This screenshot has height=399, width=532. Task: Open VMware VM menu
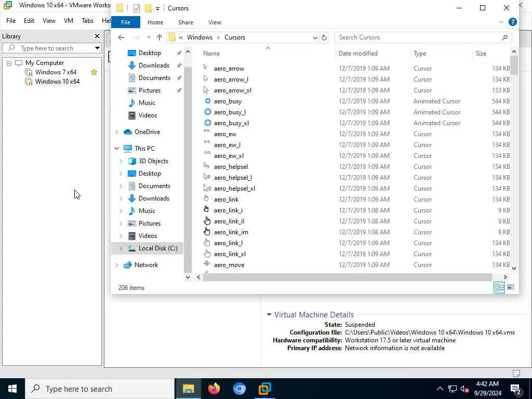pyautogui.click(x=68, y=21)
